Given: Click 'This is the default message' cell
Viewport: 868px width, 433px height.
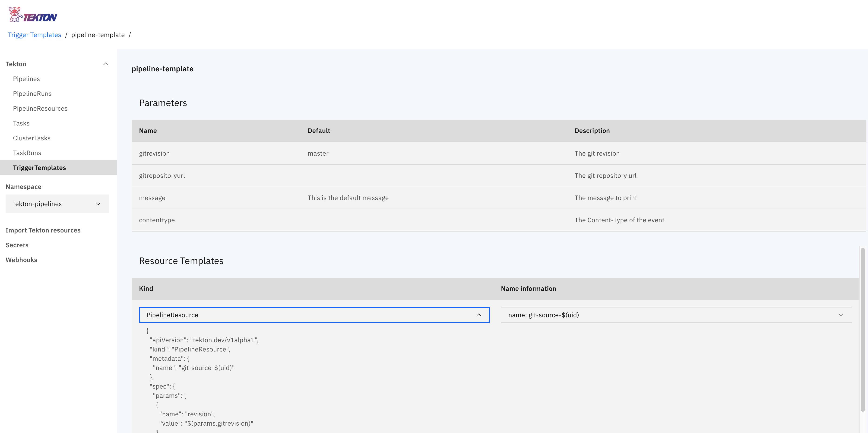Looking at the screenshot, I should pos(348,198).
